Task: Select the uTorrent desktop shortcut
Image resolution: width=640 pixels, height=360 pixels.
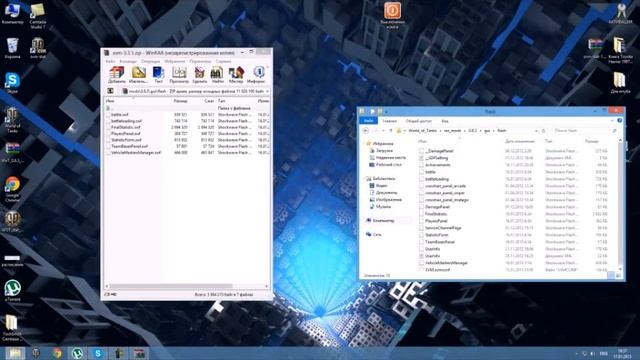Action: pyautogui.click(x=12, y=291)
